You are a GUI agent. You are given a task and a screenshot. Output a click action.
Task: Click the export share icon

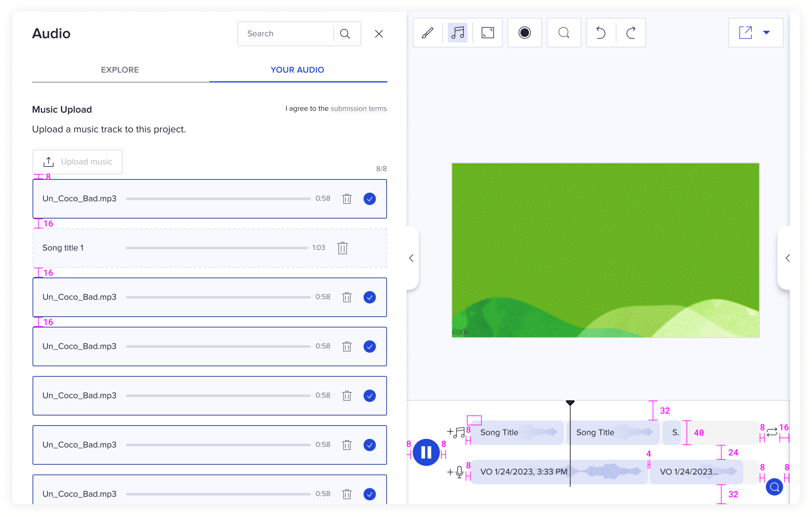(x=745, y=33)
